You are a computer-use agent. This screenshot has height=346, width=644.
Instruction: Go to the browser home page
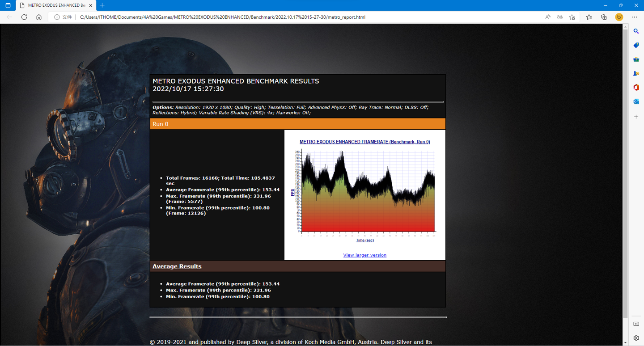(39, 17)
